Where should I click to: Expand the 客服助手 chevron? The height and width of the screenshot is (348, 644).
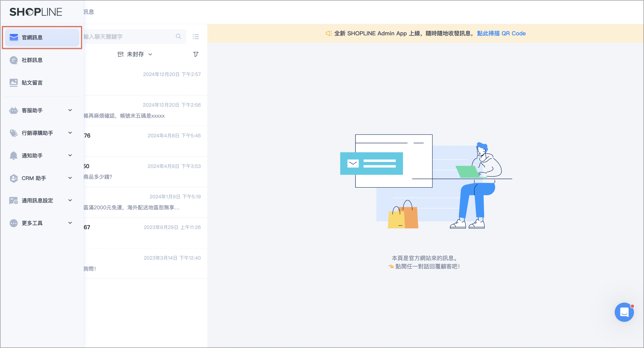(70, 110)
